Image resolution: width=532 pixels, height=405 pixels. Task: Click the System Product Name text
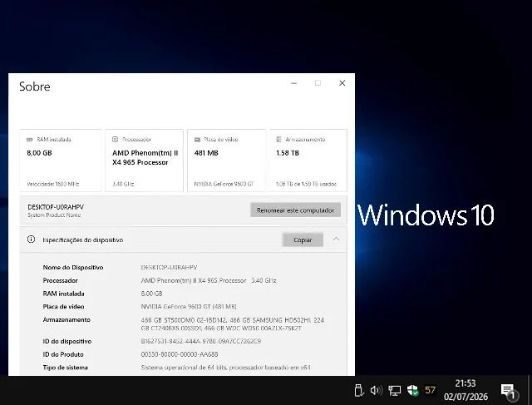click(54, 215)
